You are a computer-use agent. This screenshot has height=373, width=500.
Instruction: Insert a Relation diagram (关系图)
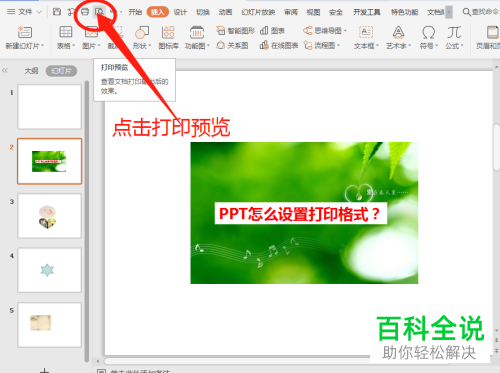[x=232, y=45]
